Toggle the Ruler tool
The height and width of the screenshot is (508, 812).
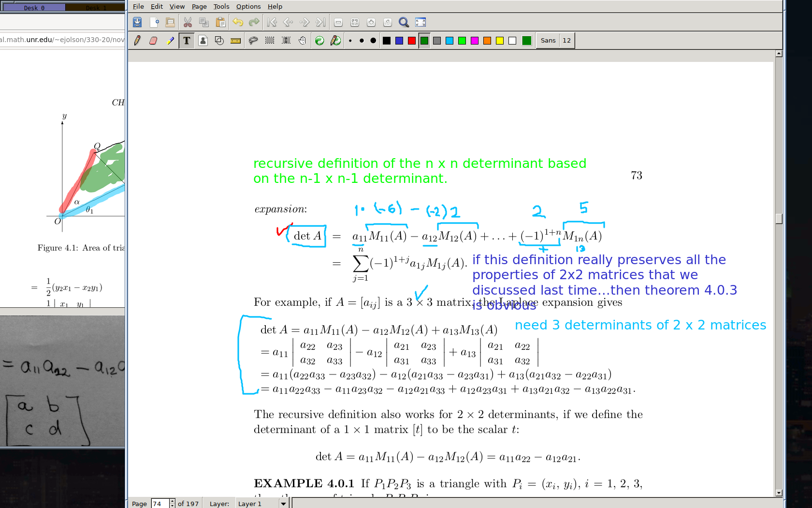pos(236,41)
